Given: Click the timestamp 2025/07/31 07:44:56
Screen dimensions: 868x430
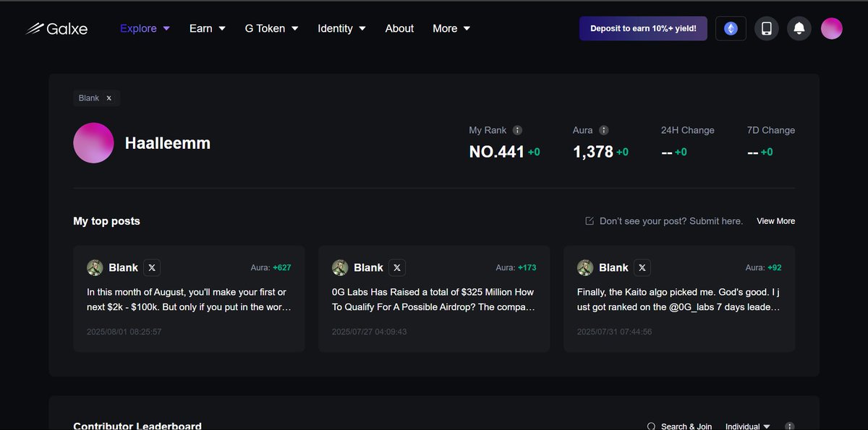Looking at the screenshot, I should click(615, 332).
